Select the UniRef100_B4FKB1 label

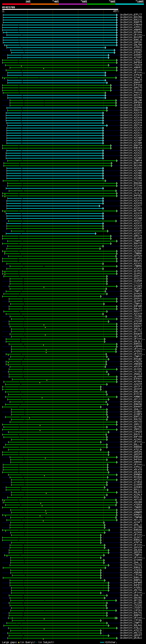pyautogui.click(x=131, y=196)
